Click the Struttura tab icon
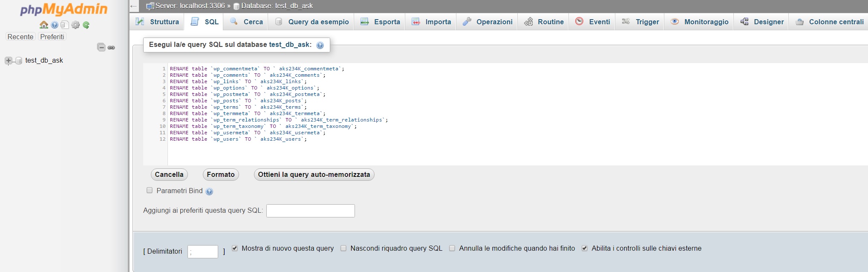868x272 pixels. (140, 22)
